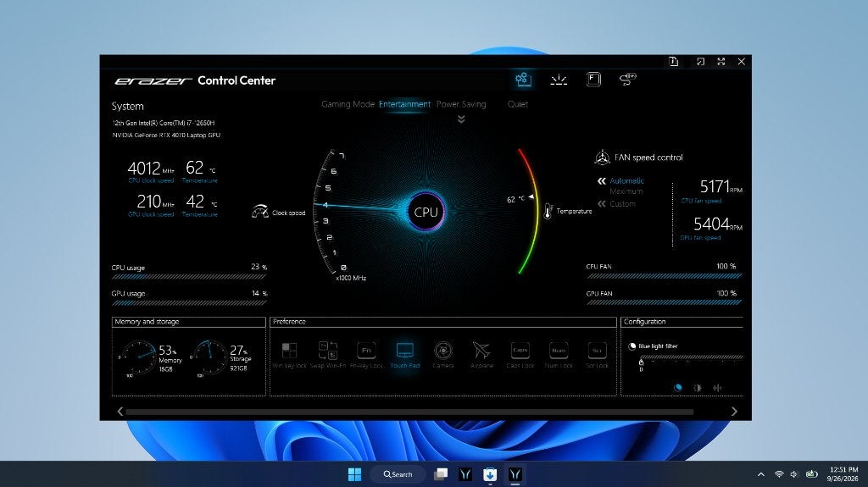
Task: Click the fan speed control icon
Action: [602, 158]
